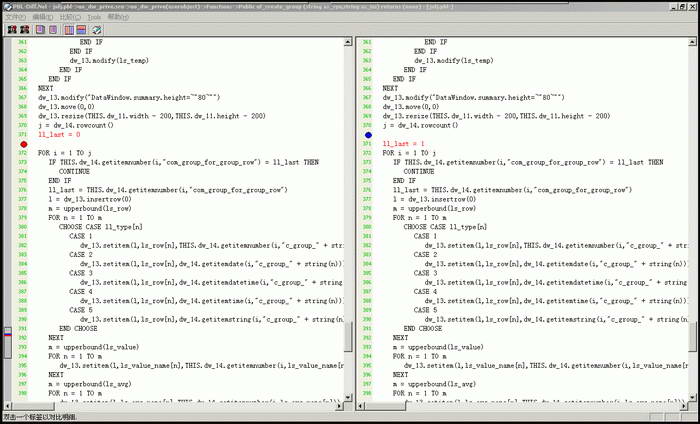The width and height of the screenshot is (700, 424).
Task: Click 'FOR i = 1 TO j' in right pane
Action: click(409, 153)
